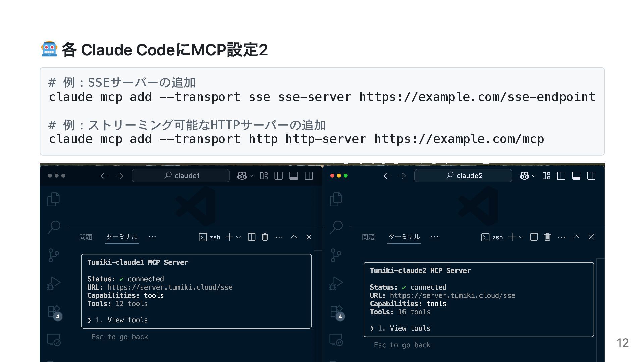
Task: Open Explorer icon in claude2 window
Action: pyautogui.click(x=336, y=199)
